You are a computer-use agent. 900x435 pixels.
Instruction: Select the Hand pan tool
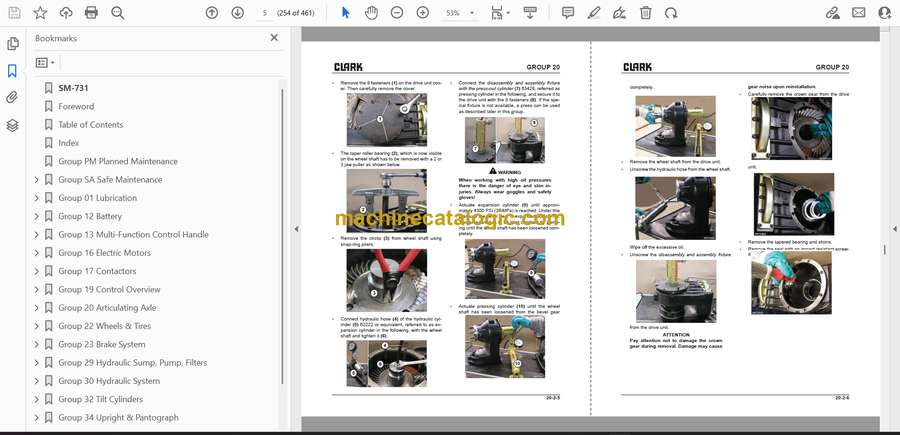point(371,13)
